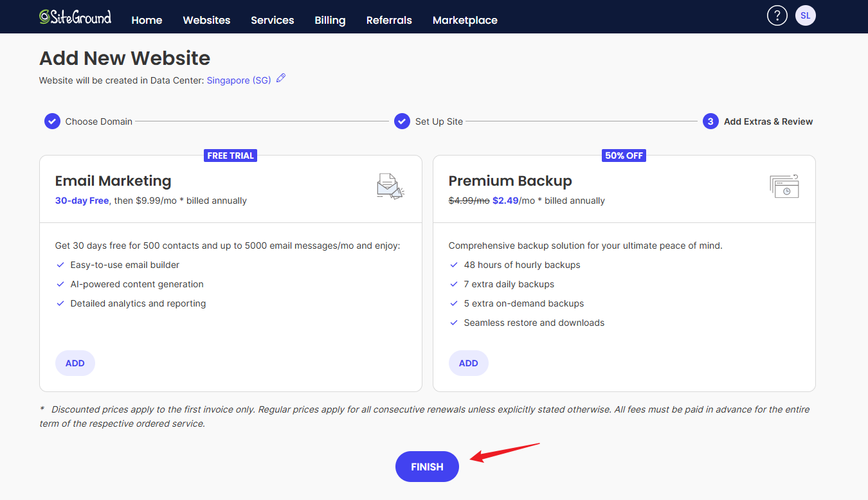
Task: Open the help question mark icon
Action: 777,16
